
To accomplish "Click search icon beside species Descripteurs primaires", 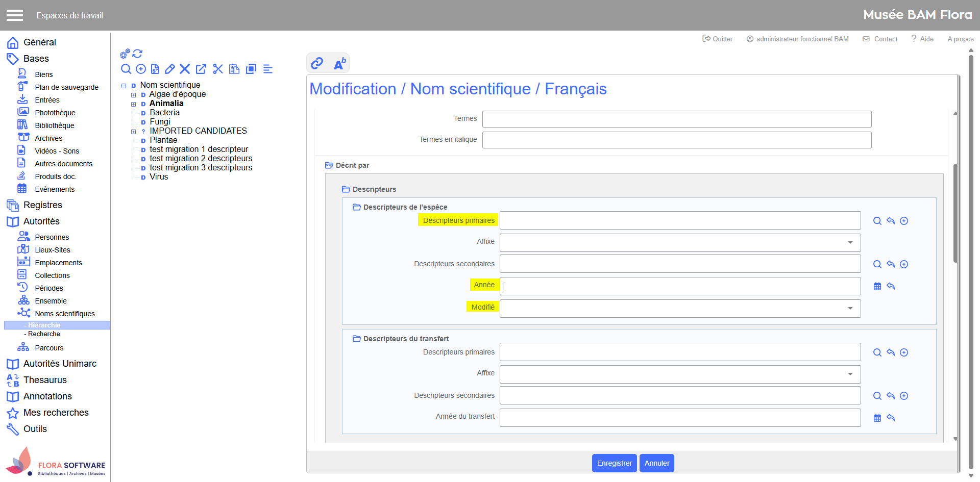I will pos(877,221).
